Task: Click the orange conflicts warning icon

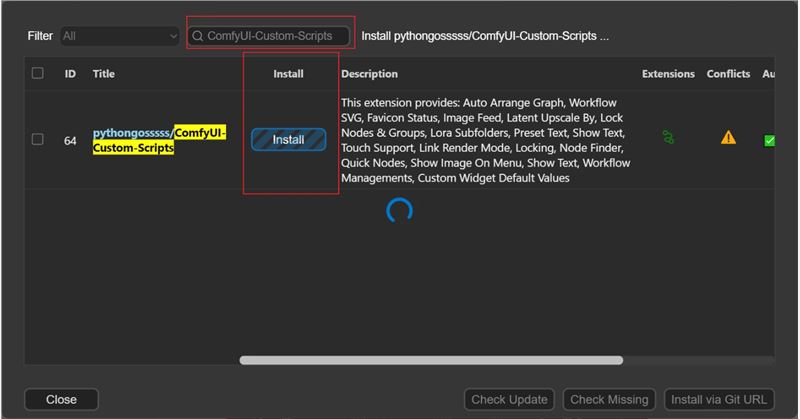Action: click(728, 137)
